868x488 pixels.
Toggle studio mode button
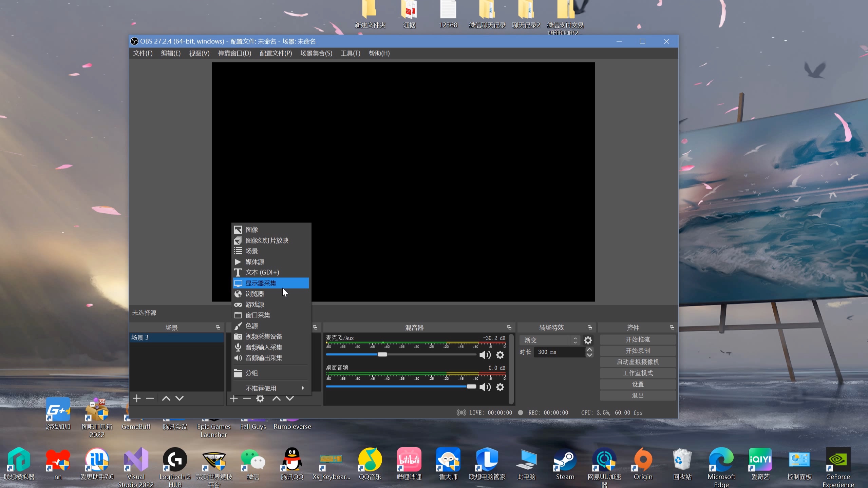click(637, 373)
